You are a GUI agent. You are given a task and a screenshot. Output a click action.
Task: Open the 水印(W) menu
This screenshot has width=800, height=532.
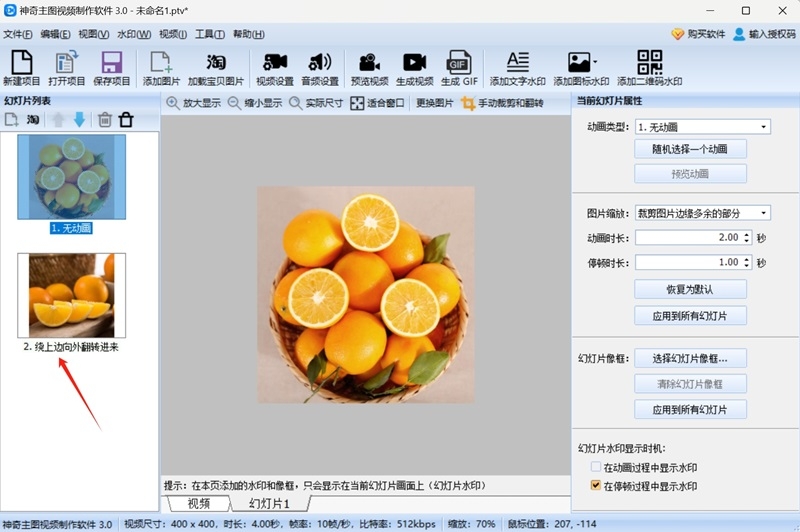point(134,34)
